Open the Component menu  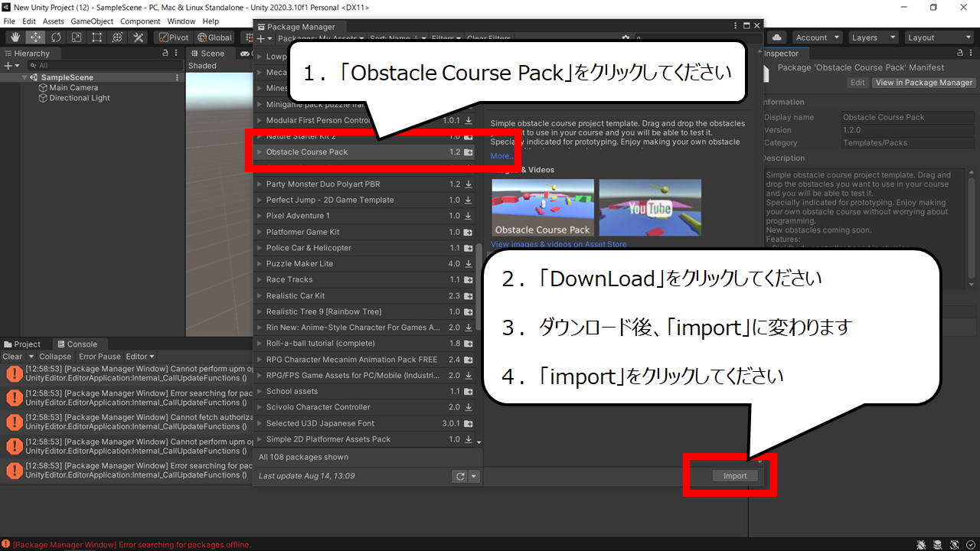click(140, 21)
